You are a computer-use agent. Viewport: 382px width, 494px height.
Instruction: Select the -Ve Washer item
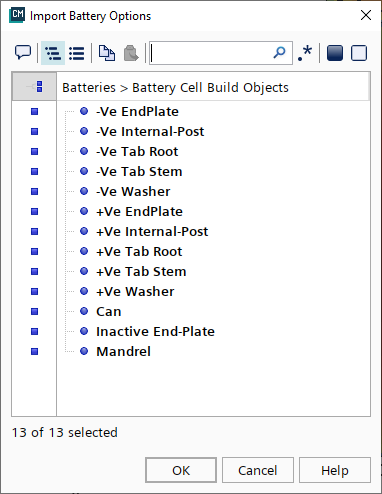[133, 191]
